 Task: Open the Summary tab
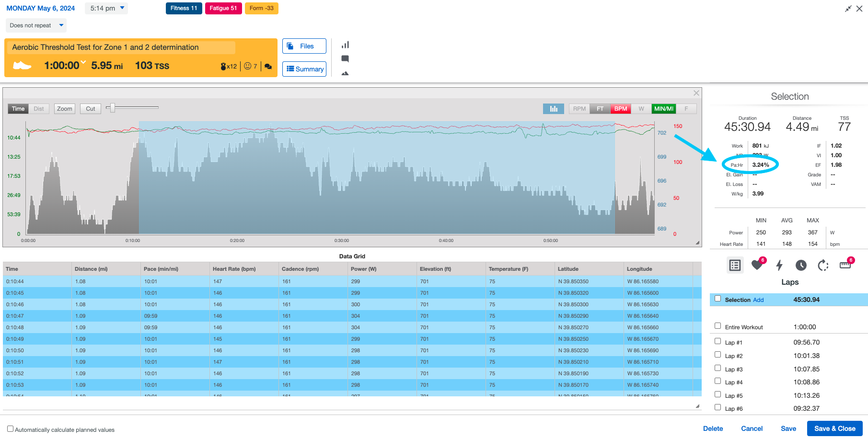coord(304,69)
